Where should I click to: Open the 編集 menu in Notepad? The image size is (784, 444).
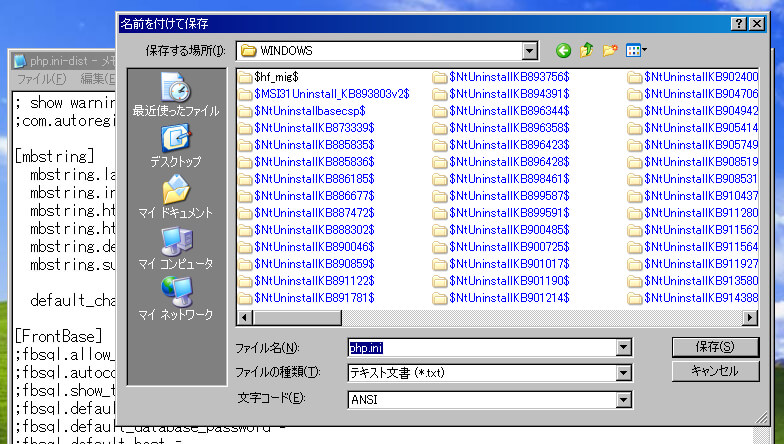coord(98,78)
